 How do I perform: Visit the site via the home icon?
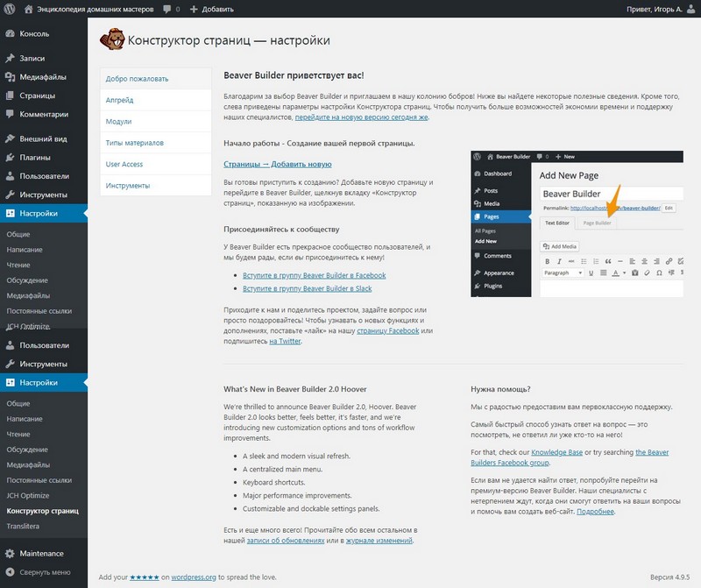tap(29, 9)
